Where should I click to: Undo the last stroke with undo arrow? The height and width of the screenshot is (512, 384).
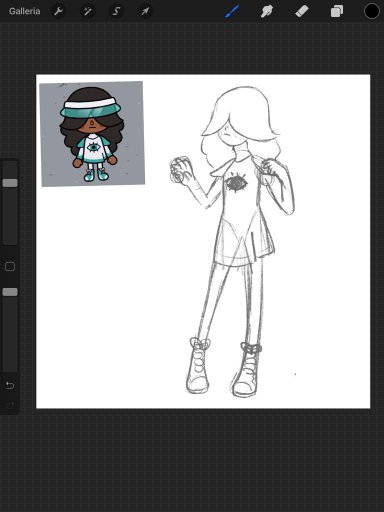[x=10, y=385]
